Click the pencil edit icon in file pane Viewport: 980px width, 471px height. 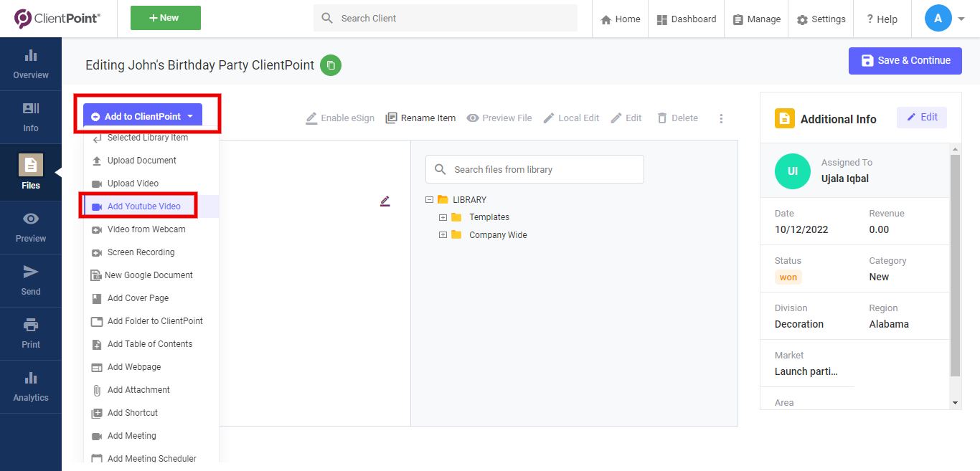[385, 201]
